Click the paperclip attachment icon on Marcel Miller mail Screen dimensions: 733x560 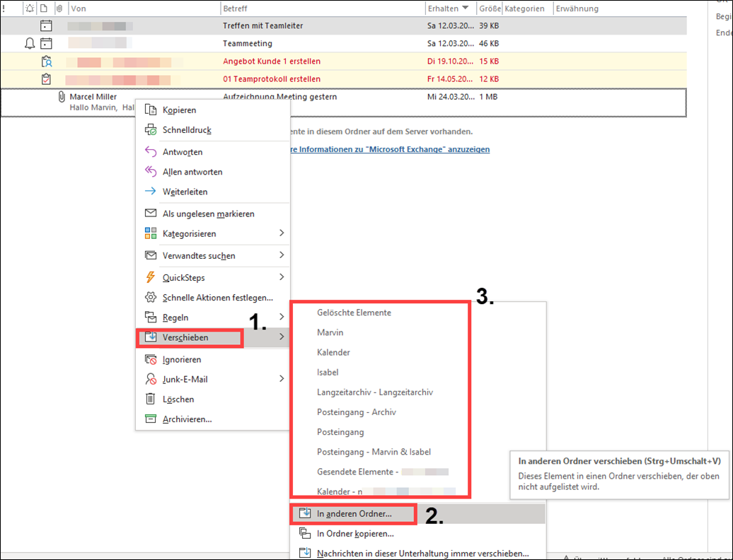point(62,97)
